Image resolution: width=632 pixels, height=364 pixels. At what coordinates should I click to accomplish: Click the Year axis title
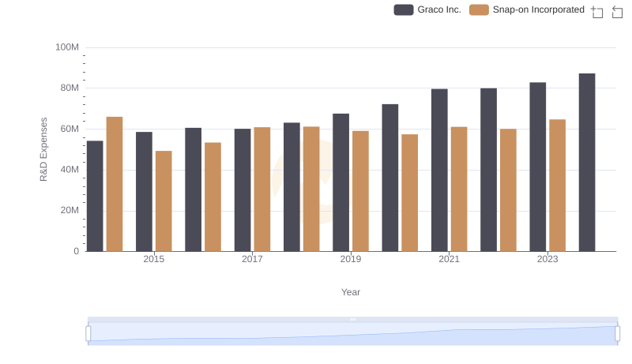pos(351,292)
